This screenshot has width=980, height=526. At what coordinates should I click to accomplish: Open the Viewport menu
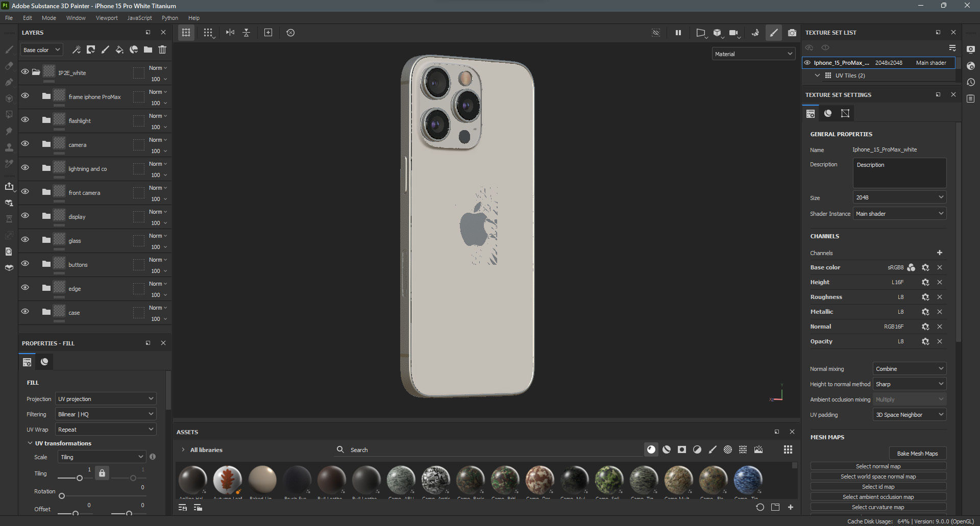[107, 18]
